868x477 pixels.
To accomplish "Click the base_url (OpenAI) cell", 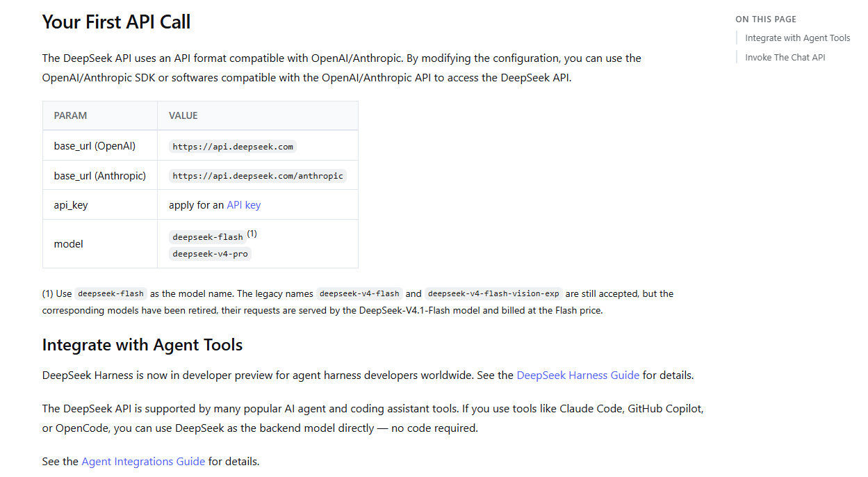I will point(100,146).
